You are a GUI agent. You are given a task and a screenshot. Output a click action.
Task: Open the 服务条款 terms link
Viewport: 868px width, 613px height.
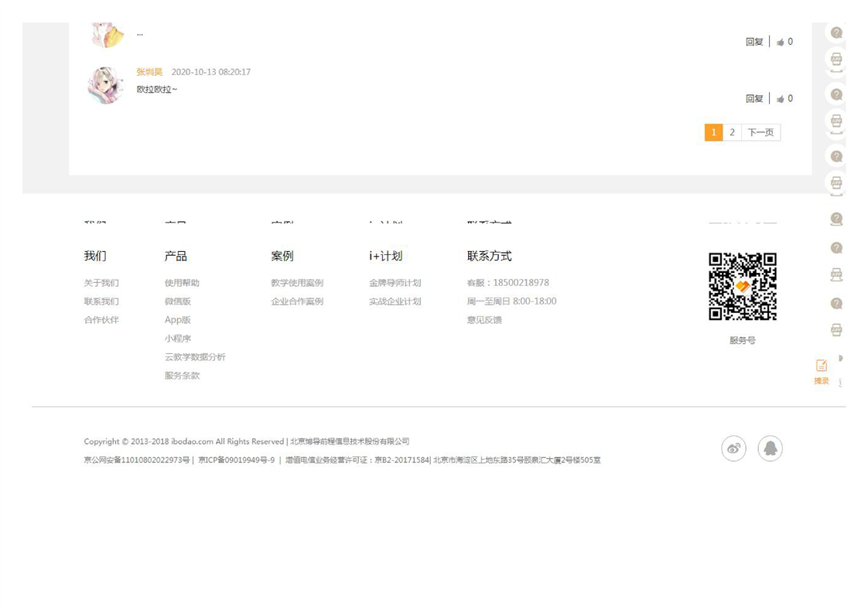point(182,376)
